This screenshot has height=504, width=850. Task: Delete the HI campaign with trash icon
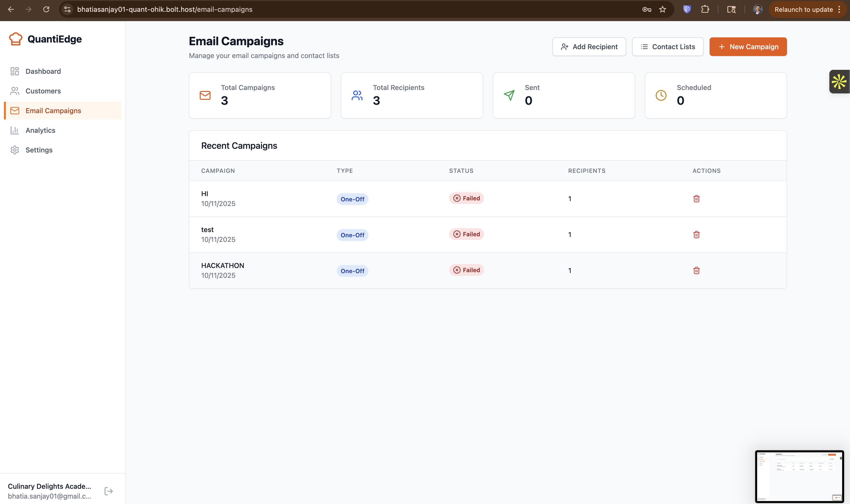(x=696, y=199)
